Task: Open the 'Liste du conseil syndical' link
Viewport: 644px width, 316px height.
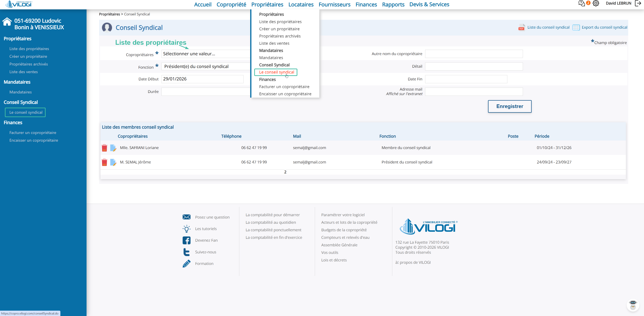Action: [x=548, y=27]
